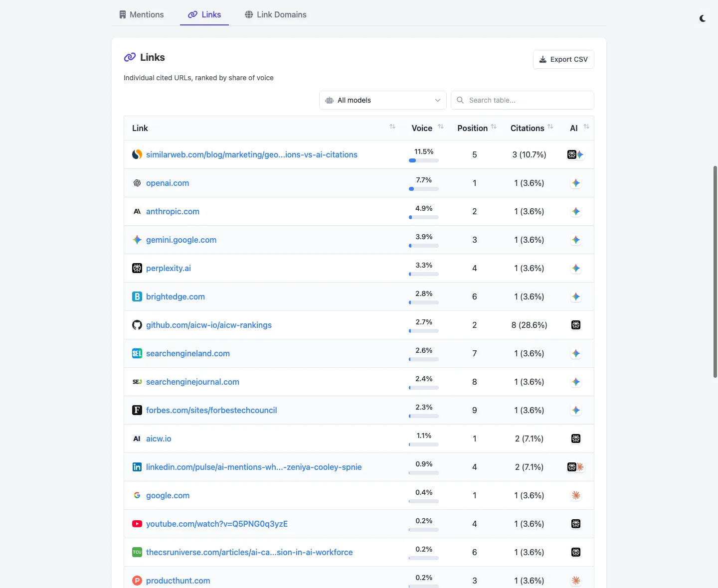Screen dimensions: 718x588
Task: Focus the Search table input field
Action: click(x=522, y=100)
